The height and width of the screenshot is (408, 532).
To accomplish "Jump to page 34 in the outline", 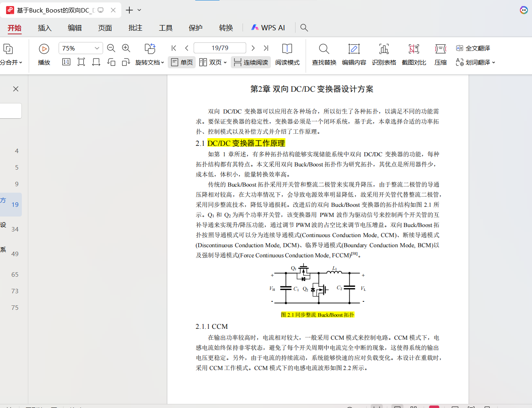I will click(15, 229).
